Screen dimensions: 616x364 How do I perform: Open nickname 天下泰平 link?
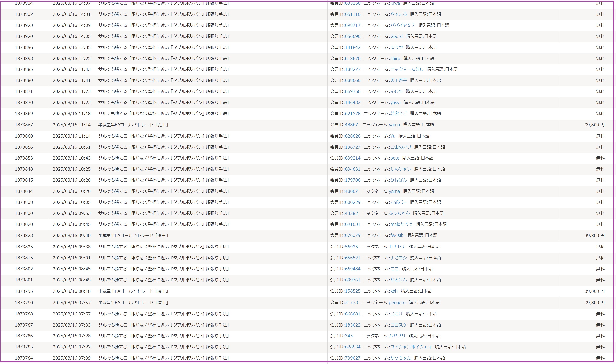coord(398,80)
